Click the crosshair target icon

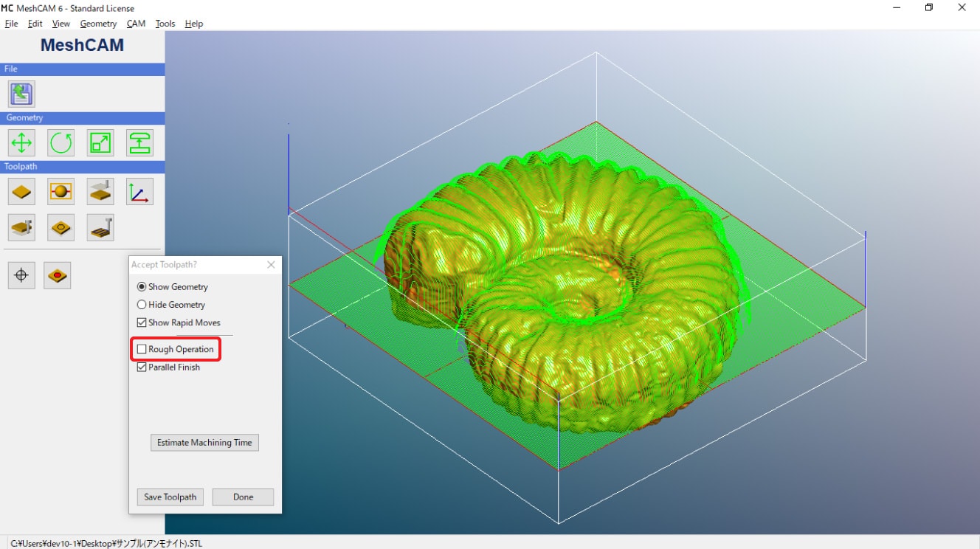(21, 275)
